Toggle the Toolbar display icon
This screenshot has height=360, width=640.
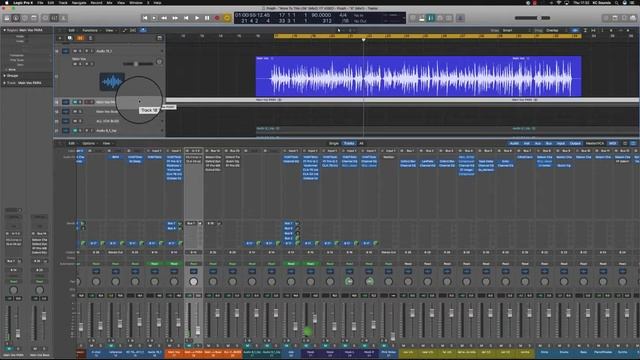point(34,18)
